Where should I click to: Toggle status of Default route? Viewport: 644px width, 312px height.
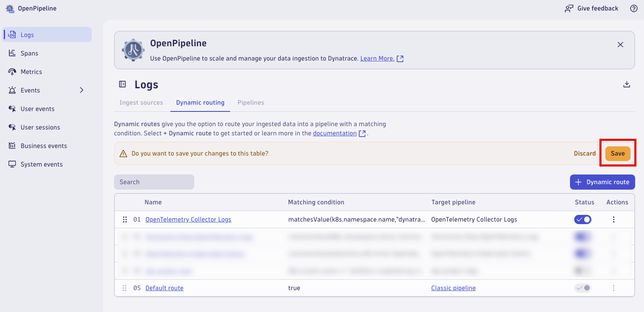tap(583, 288)
